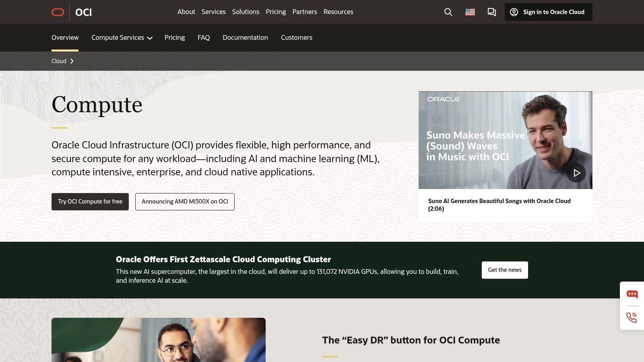Image resolution: width=644 pixels, height=362 pixels.
Task: Select the Overview tab
Action: [65, 37]
